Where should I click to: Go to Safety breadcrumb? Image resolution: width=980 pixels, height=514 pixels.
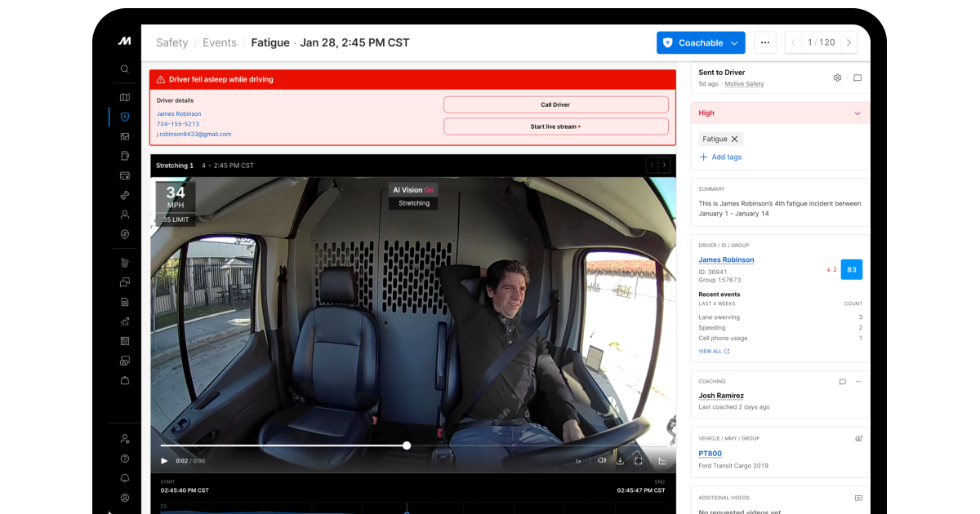pos(171,42)
